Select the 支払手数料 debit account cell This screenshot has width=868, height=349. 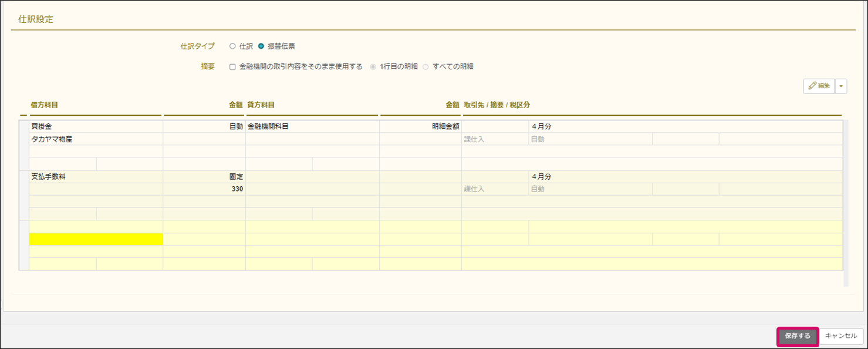click(x=96, y=176)
